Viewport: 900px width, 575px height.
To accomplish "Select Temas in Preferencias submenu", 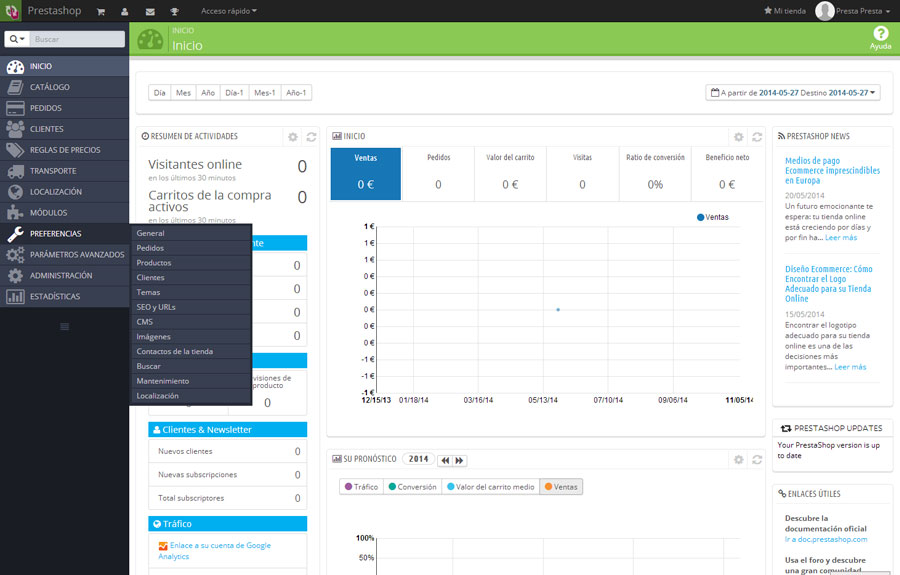I will 191,292.
